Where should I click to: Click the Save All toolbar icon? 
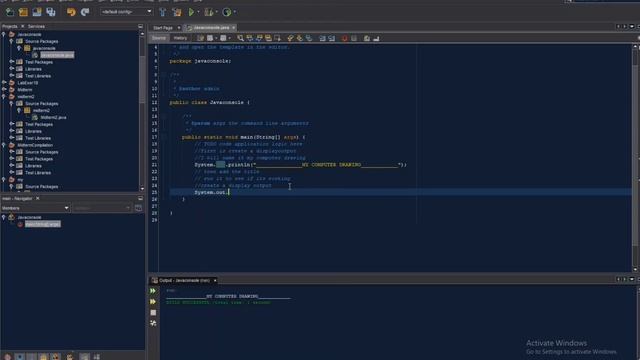[x=51, y=12]
